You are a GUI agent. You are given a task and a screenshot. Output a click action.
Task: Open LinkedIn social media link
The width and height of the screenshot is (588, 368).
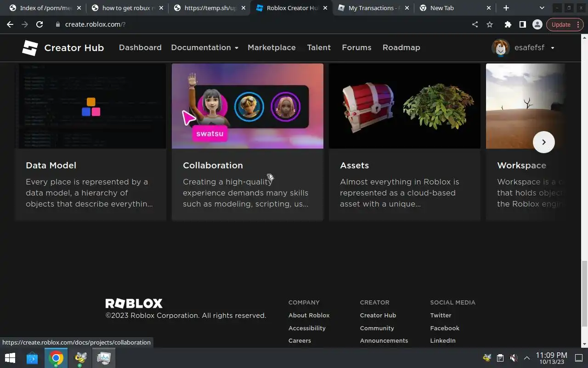coord(443,340)
